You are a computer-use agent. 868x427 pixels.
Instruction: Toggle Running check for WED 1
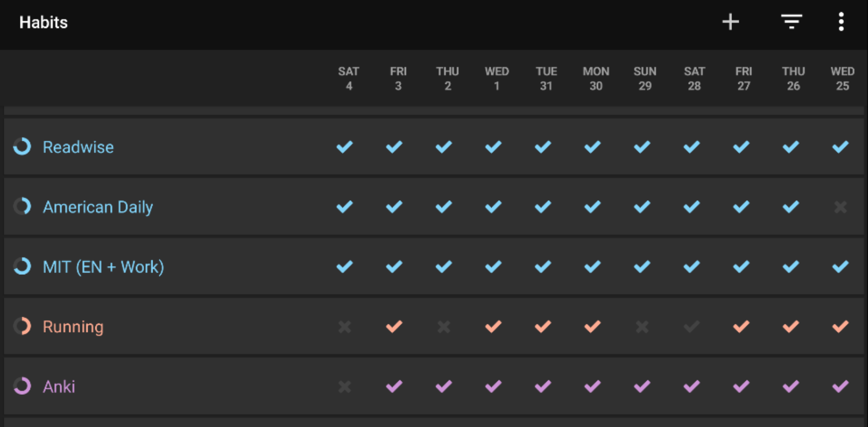493,327
